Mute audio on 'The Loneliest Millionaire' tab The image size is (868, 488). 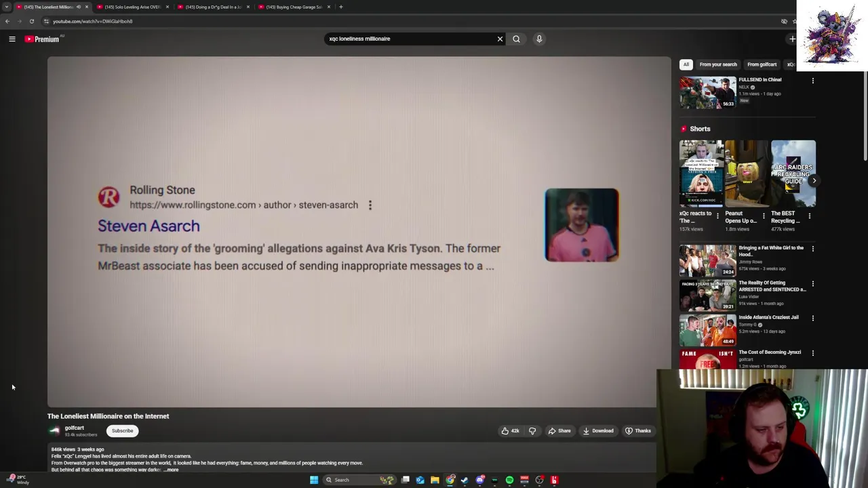pos(79,7)
